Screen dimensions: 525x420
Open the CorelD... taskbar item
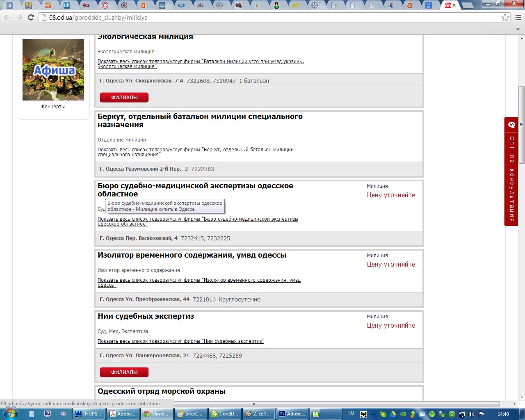224,414
